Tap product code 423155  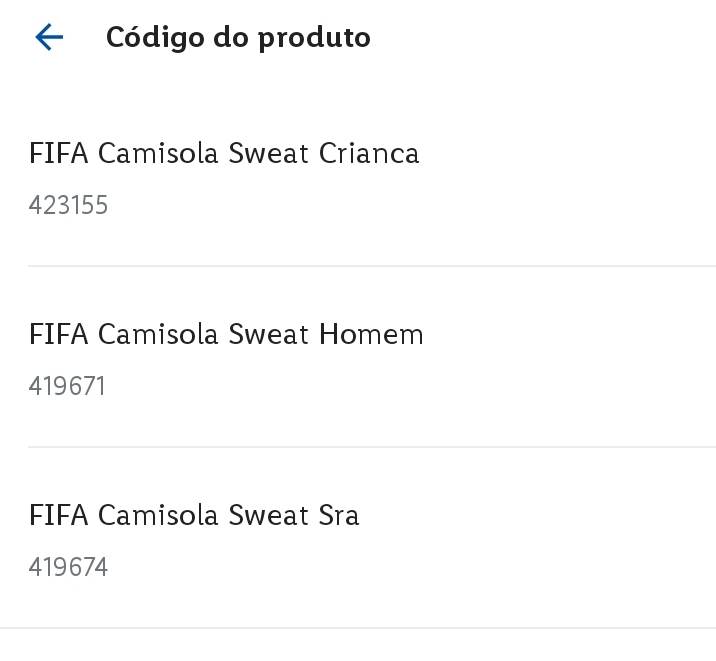pyautogui.click(x=68, y=205)
